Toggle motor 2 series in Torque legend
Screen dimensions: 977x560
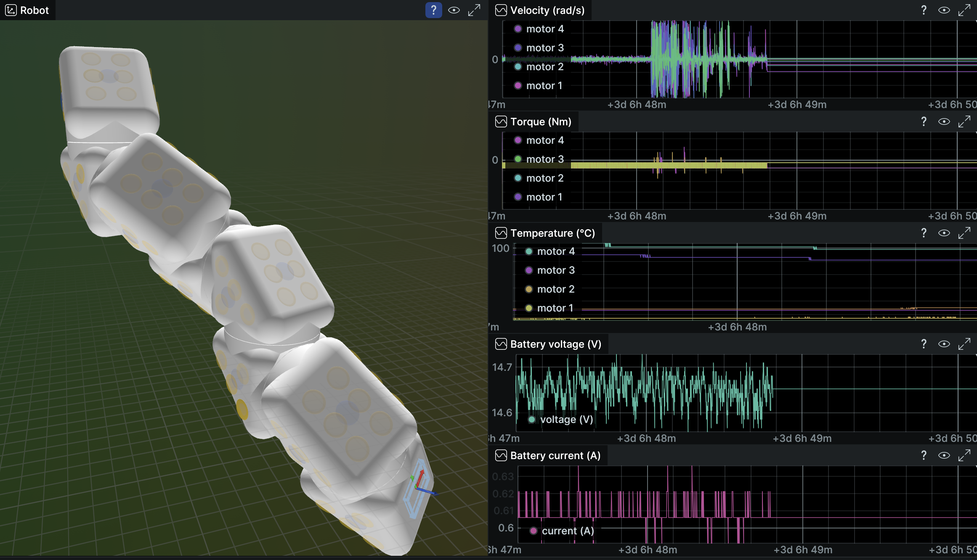[x=539, y=178]
